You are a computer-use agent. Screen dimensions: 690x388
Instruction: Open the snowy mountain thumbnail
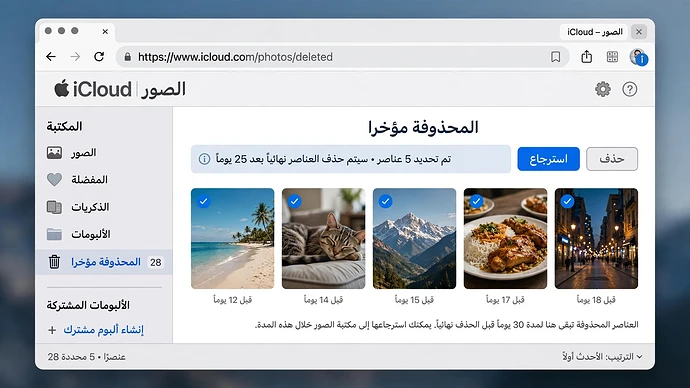[415, 238]
